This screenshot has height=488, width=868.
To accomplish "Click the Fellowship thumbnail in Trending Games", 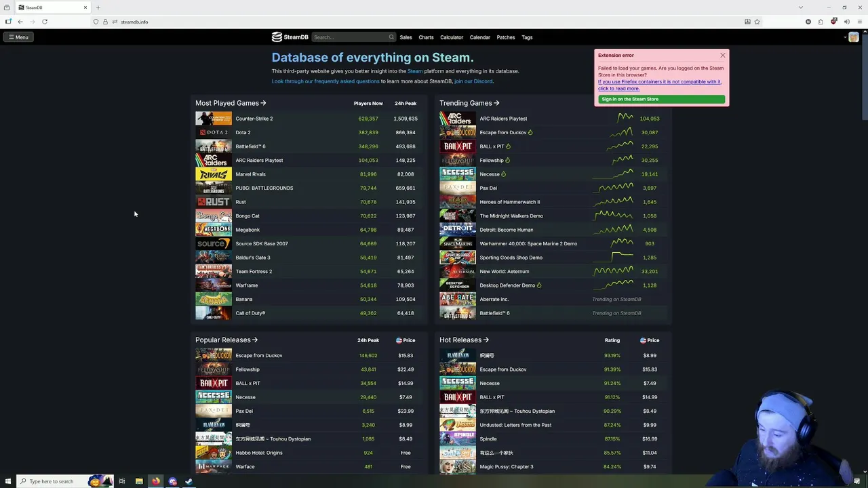I will tap(458, 160).
